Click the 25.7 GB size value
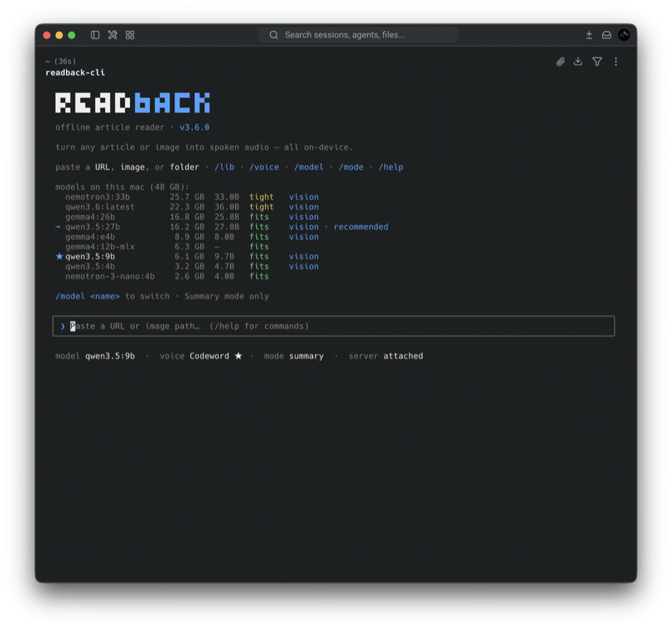Screen dimensions: 672x629 tap(187, 197)
